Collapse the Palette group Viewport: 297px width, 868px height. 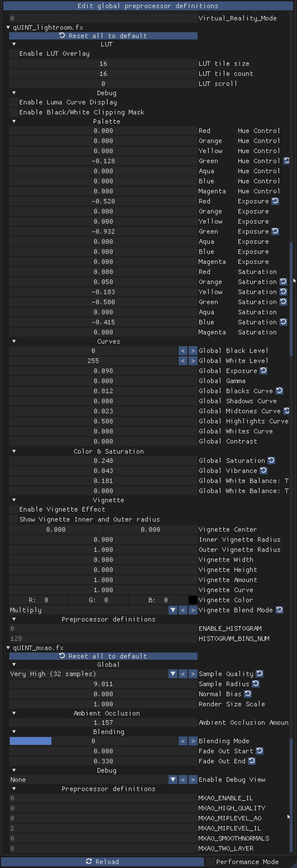[x=14, y=121]
